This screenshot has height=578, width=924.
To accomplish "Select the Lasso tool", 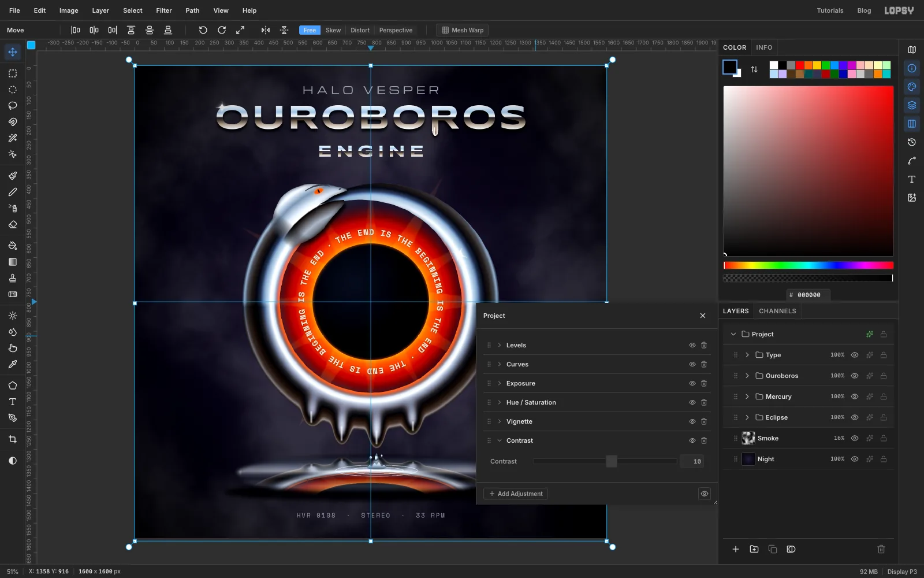I will point(13,106).
